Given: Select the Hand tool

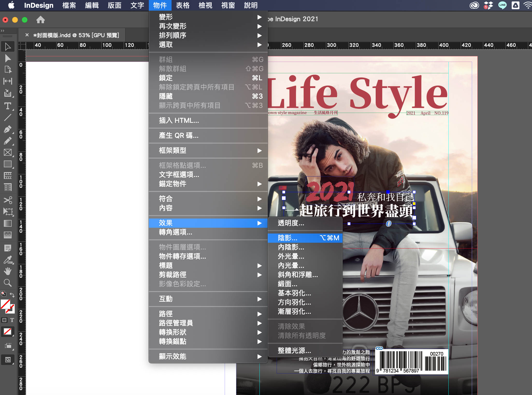Looking at the screenshot, I should (8, 271).
